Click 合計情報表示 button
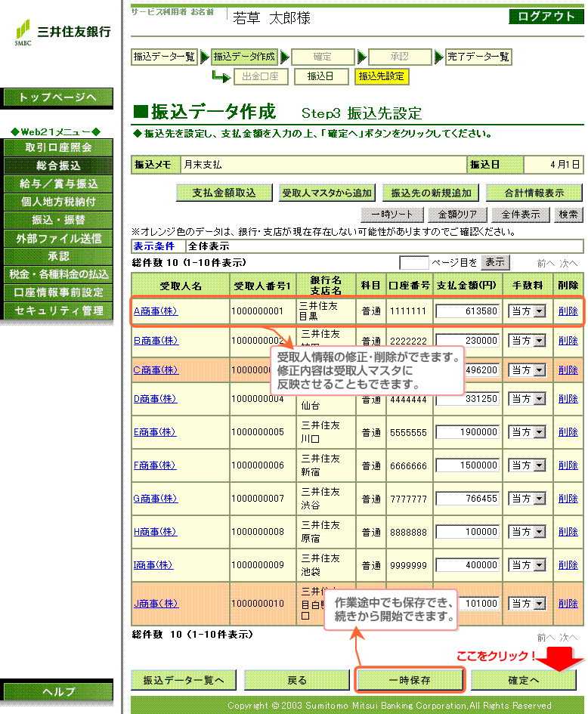The image size is (588, 714). point(534,193)
